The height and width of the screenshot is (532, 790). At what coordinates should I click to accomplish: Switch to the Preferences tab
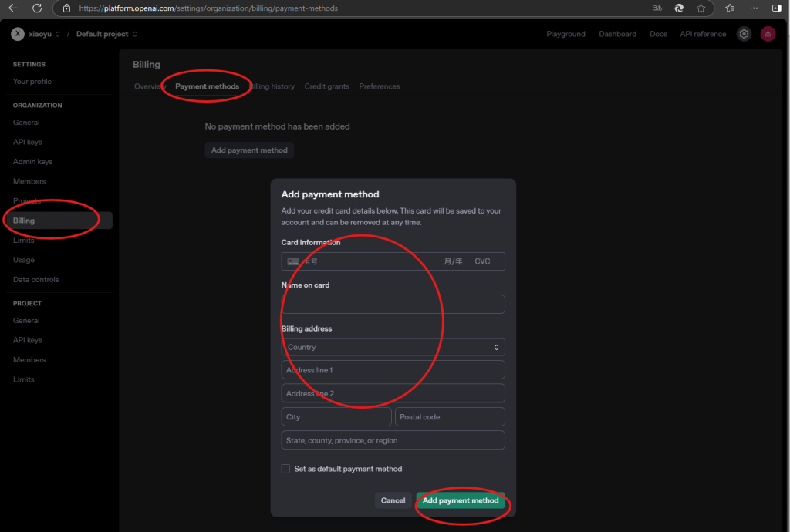click(380, 86)
